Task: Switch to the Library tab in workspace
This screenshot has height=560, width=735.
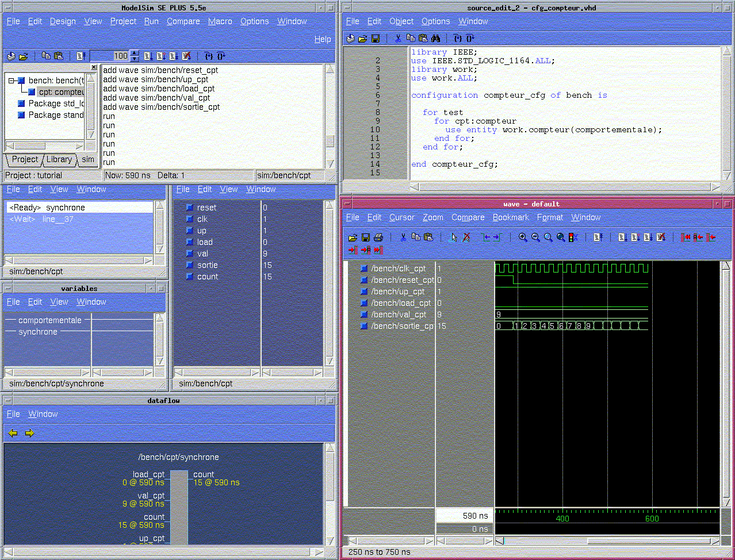Action: tap(59, 159)
